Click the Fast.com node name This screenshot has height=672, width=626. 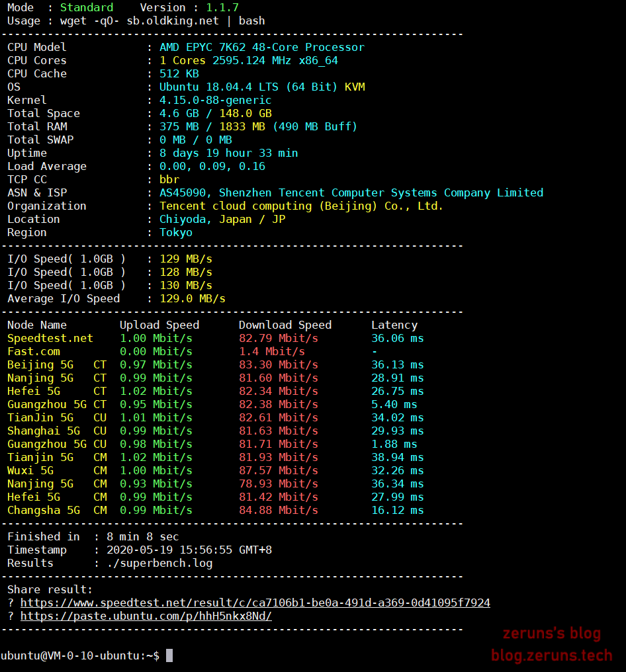tap(33, 351)
